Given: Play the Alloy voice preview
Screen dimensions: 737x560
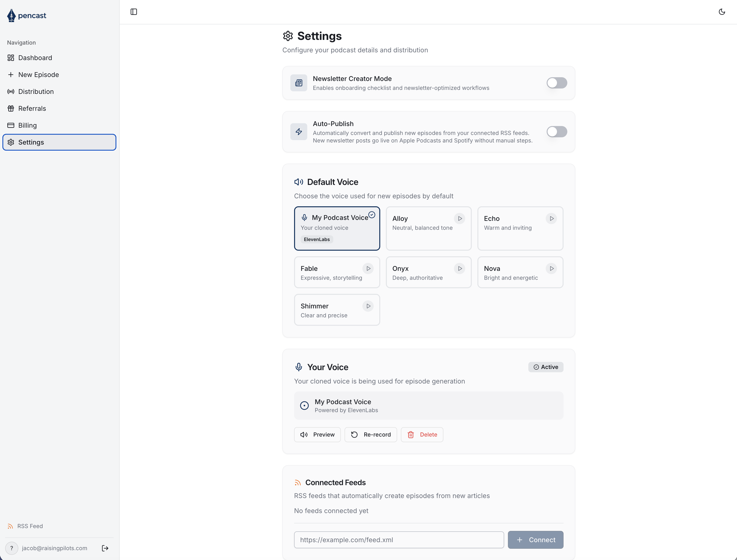Looking at the screenshot, I should click(460, 219).
